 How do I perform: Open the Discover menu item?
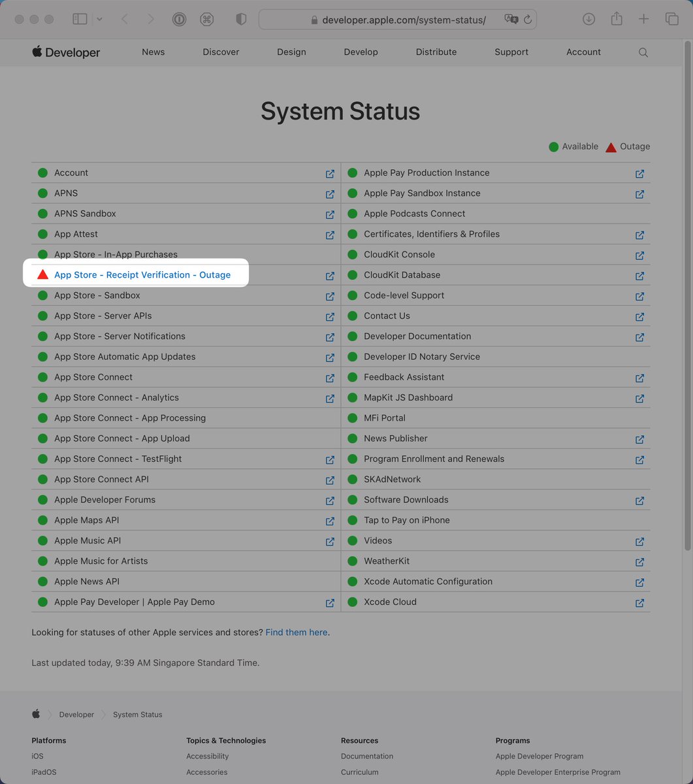point(221,52)
